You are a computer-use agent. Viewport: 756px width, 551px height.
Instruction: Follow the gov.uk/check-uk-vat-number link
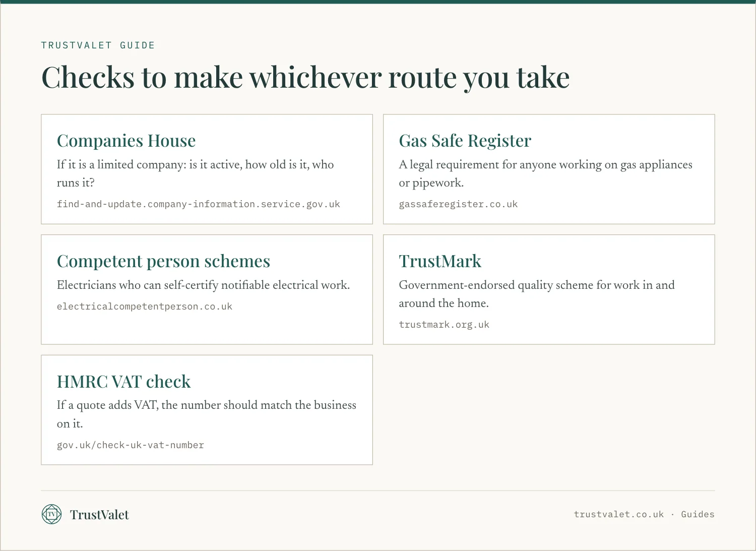click(x=130, y=445)
